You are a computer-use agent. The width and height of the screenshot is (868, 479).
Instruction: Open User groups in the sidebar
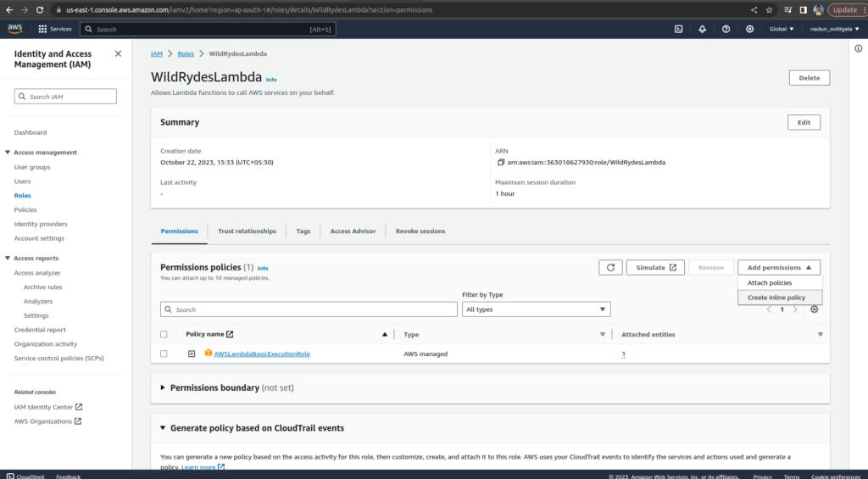[x=32, y=167]
